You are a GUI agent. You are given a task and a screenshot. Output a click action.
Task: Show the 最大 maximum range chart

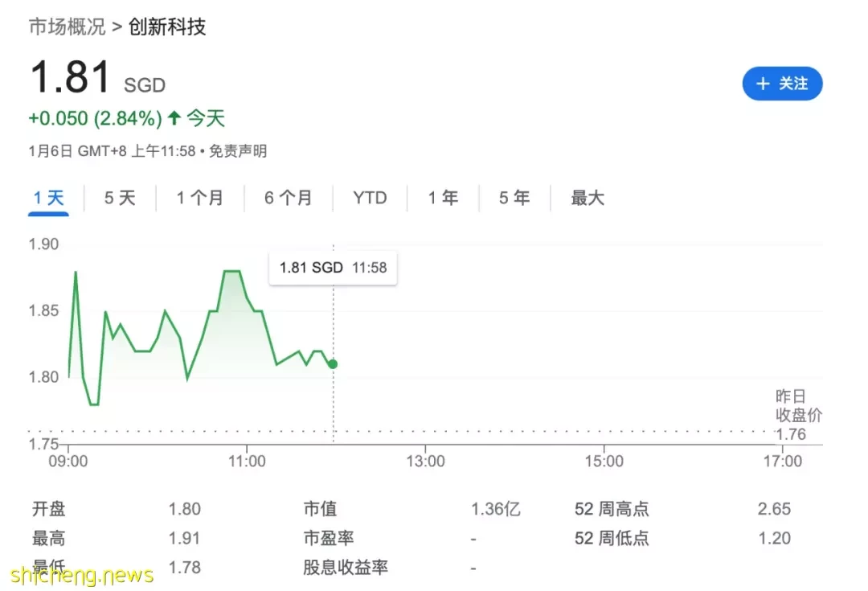(588, 198)
